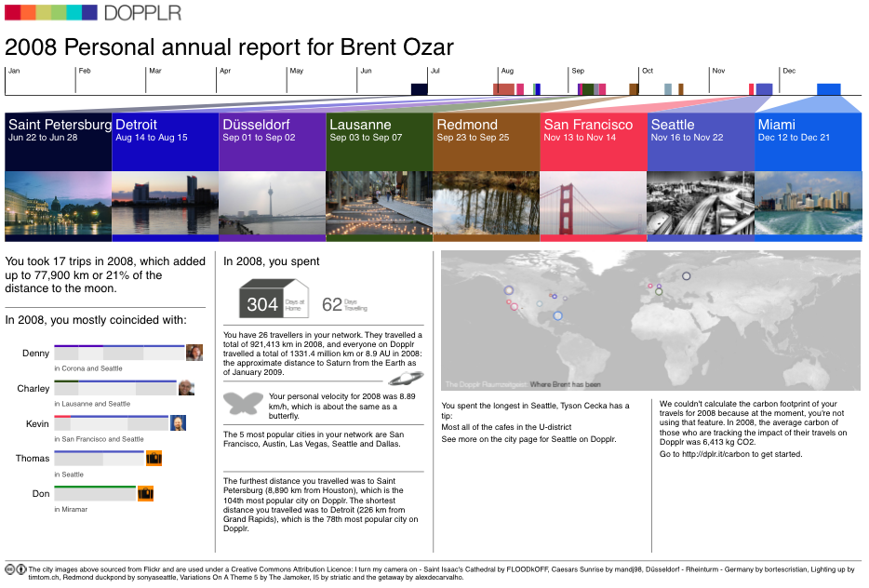Click the green Lausanne trip header block
Viewport: 869px width, 588px height.
tap(379, 142)
